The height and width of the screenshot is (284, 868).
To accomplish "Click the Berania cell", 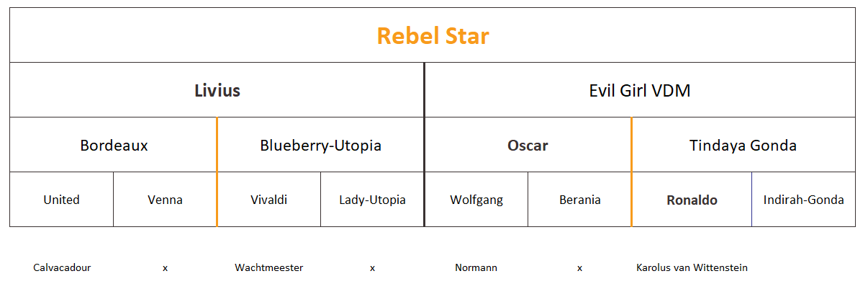I will [x=579, y=200].
